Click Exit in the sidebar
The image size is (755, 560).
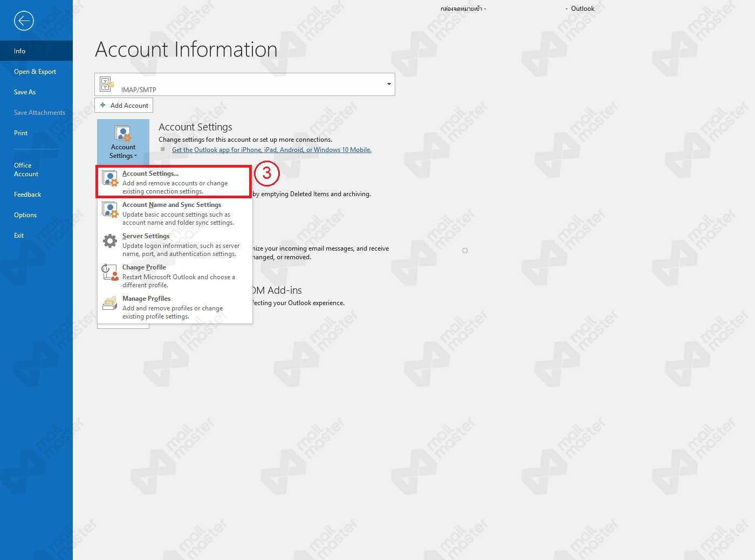(x=36, y=235)
